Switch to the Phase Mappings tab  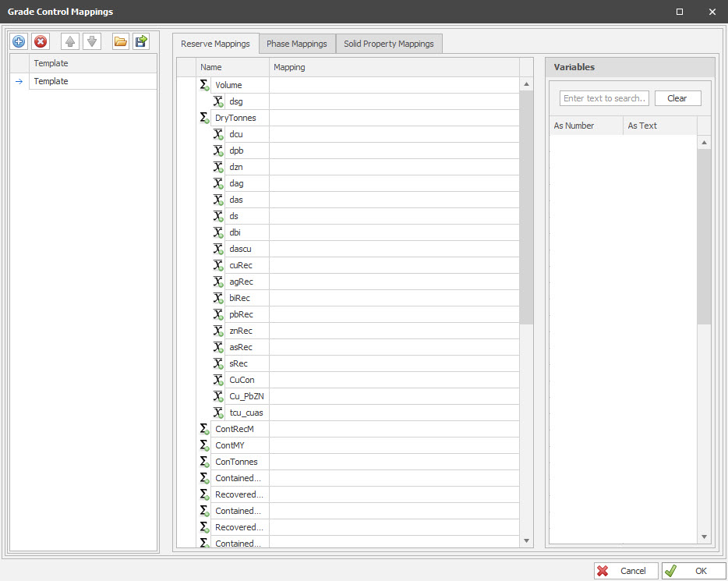296,44
